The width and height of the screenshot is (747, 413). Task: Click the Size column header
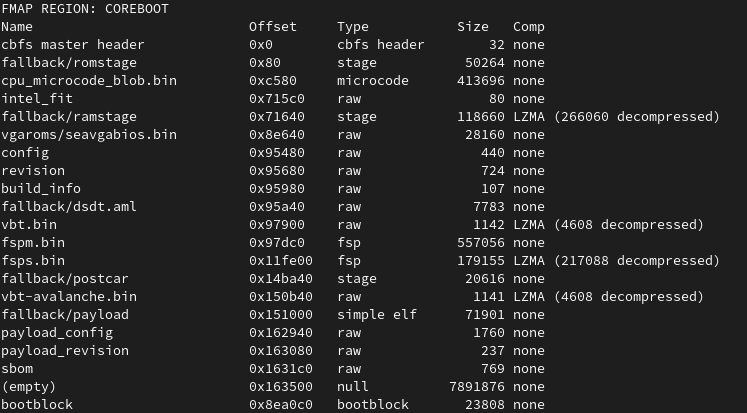point(473,27)
